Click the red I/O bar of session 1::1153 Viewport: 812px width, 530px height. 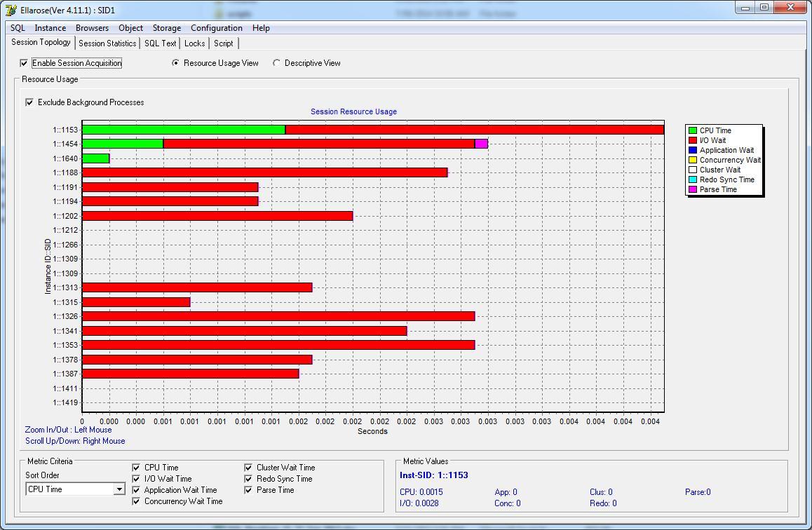point(474,130)
